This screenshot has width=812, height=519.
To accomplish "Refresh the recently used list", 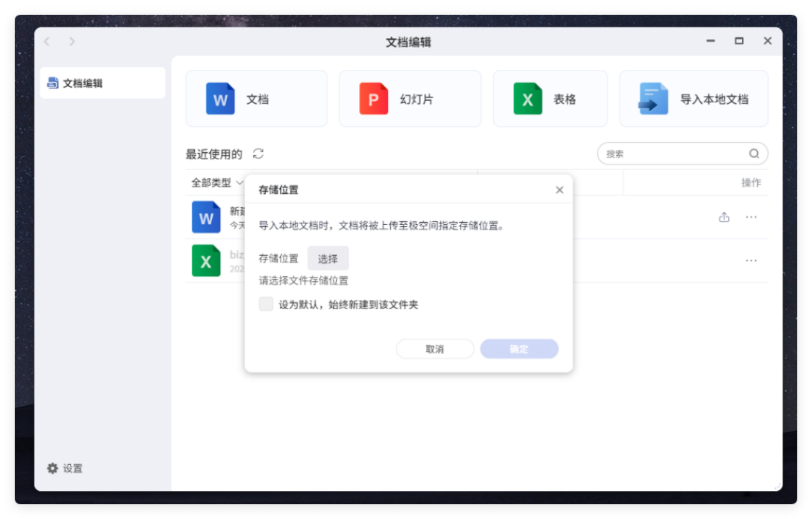I will point(258,154).
